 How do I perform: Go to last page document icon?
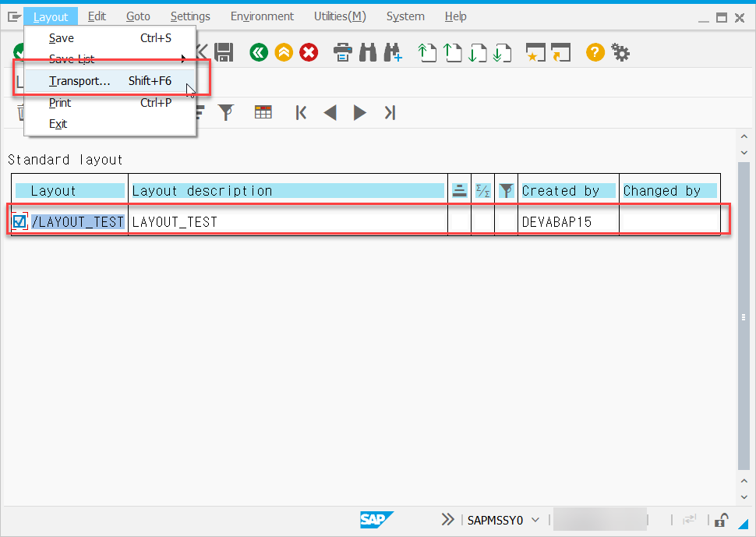pos(503,52)
